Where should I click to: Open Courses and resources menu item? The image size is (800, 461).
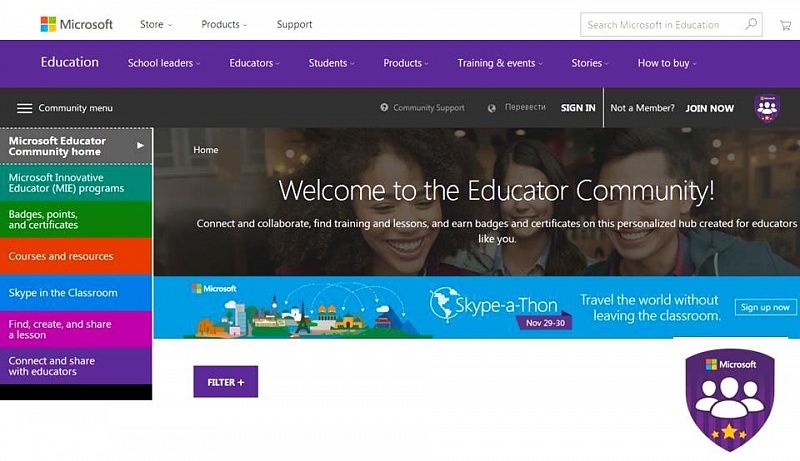click(x=76, y=256)
